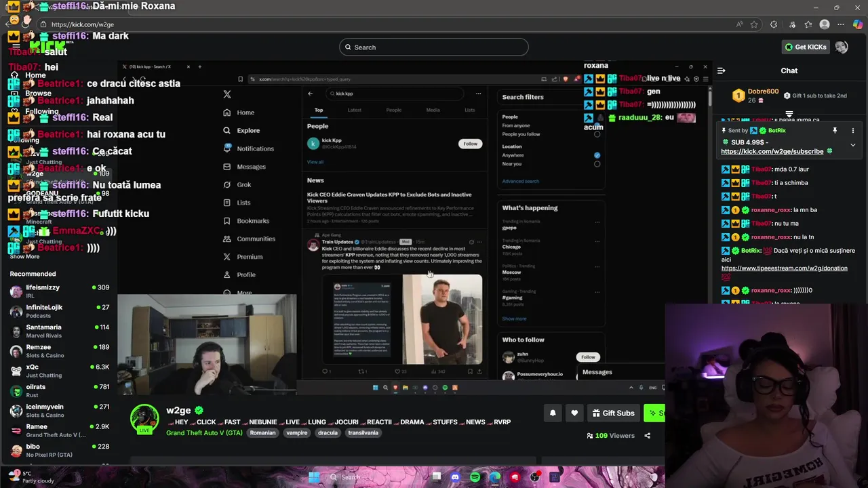Open your Kick profile avatar menu
868x488 pixels.
tap(842, 47)
